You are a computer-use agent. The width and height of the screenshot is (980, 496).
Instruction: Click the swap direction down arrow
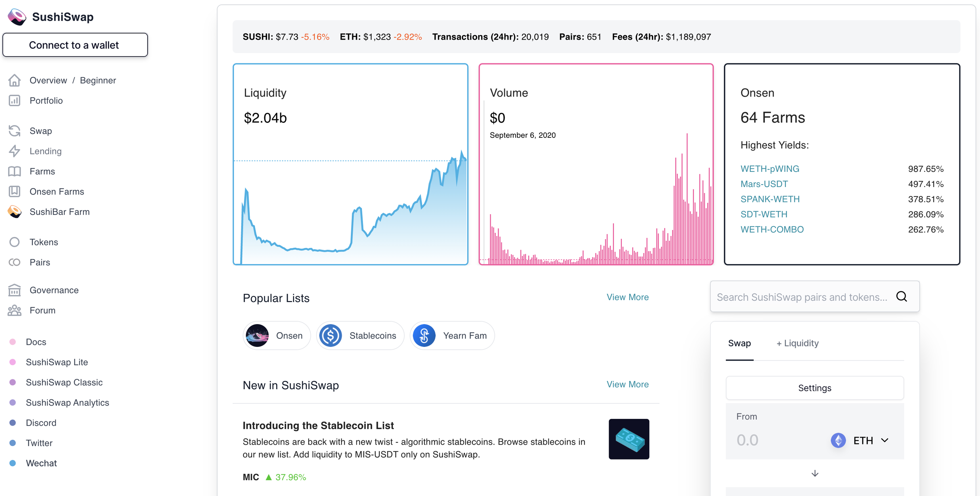click(x=815, y=474)
